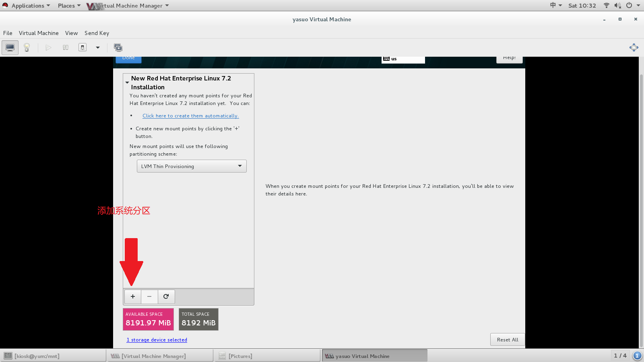
Task: Open the input method indicator menu
Action: click(x=556, y=5)
